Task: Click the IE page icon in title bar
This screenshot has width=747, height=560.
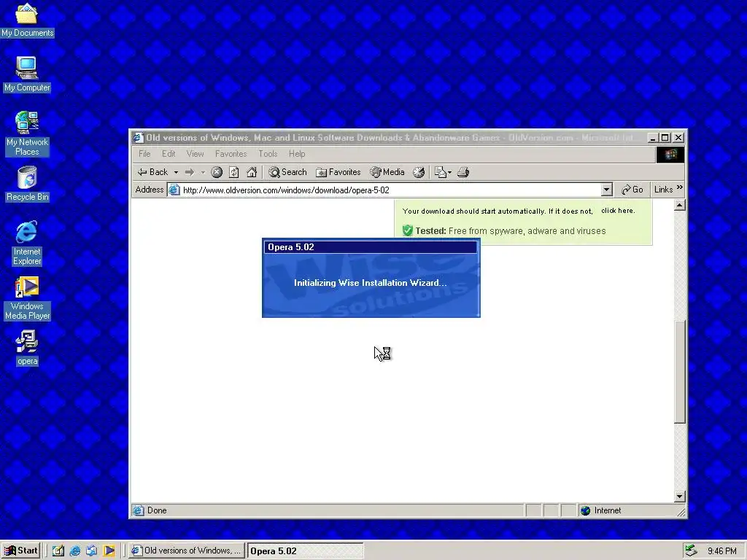Action: [138, 138]
